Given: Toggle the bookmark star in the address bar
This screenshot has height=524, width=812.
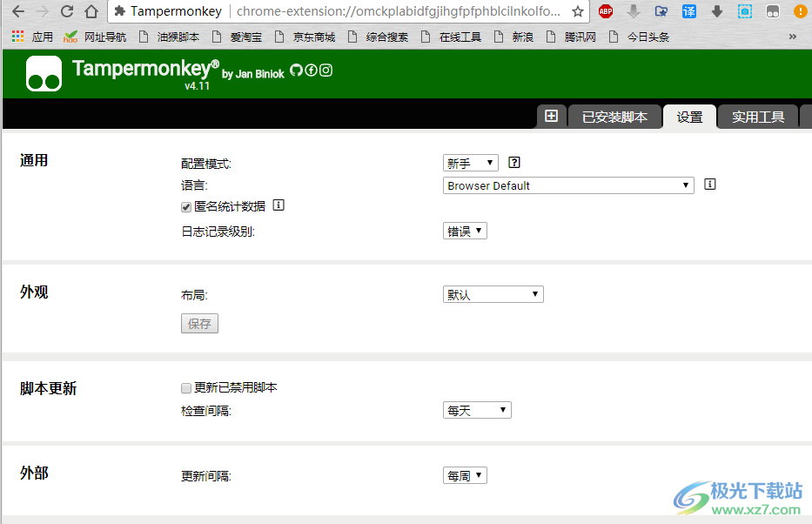Looking at the screenshot, I should click(x=576, y=12).
